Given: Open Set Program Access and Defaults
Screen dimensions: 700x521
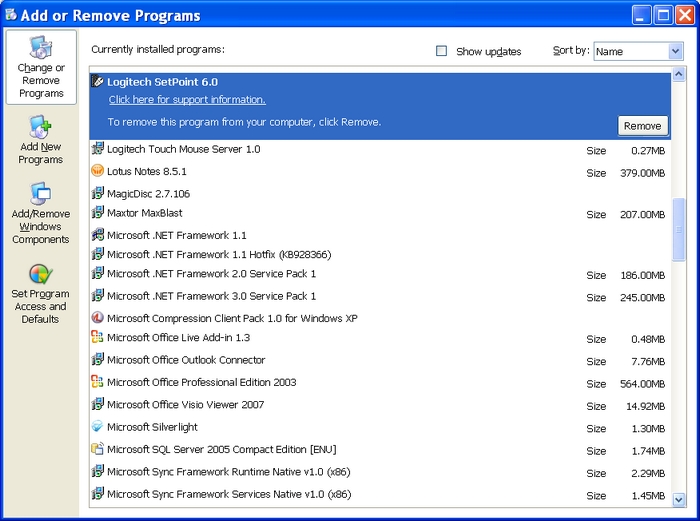Looking at the screenshot, I should pos(41,293).
